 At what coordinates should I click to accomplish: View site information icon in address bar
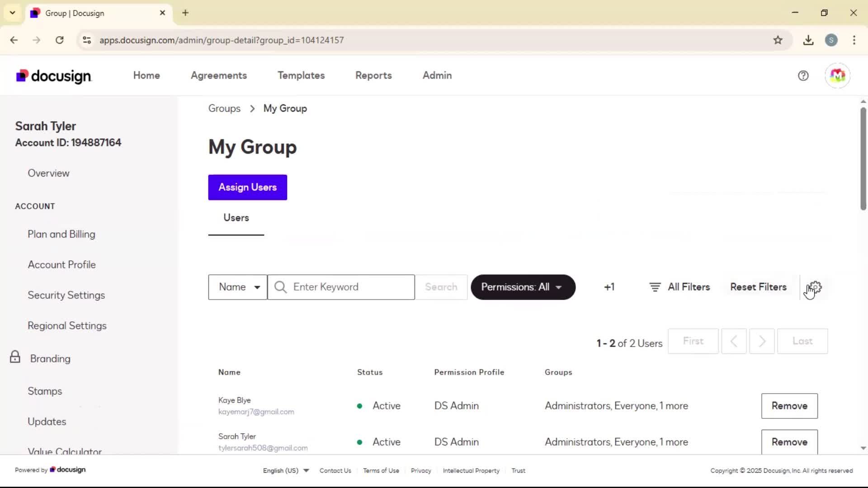[87, 40]
